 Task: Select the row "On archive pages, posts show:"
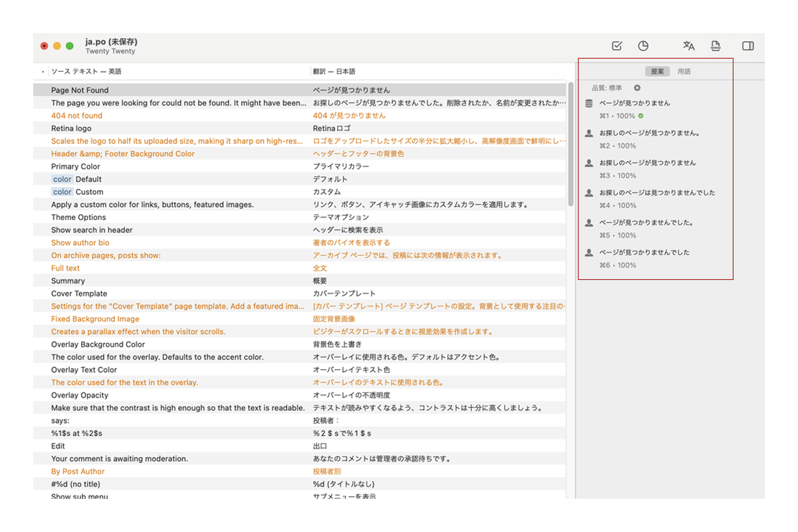point(300,255)
